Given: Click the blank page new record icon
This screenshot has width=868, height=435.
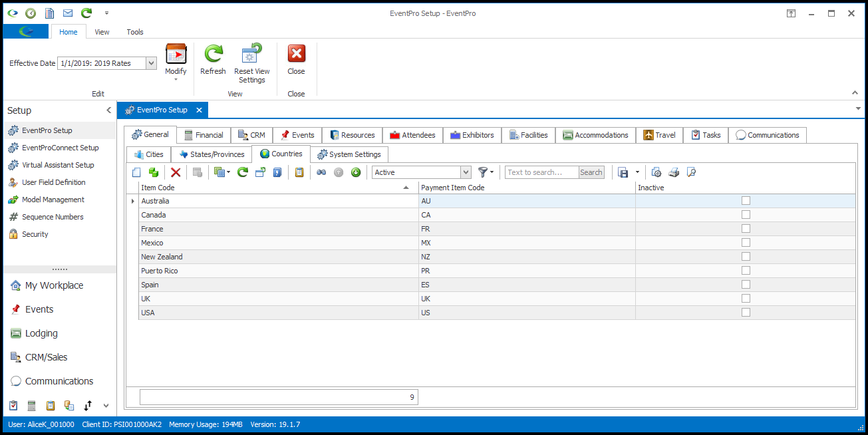Looking at the screenshot, I should point(136,172).
